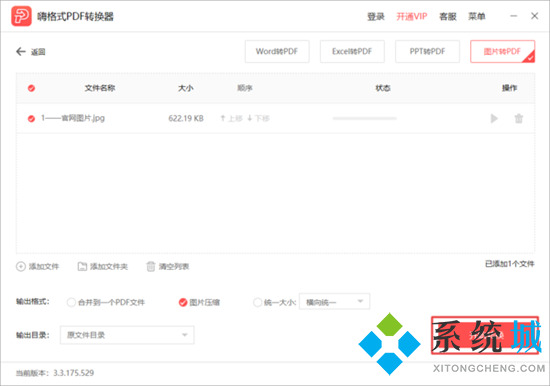The height and width of the screenshot is (386, 550).
Task: Click the red start conversion button
Action: click(x=485, y=335)
